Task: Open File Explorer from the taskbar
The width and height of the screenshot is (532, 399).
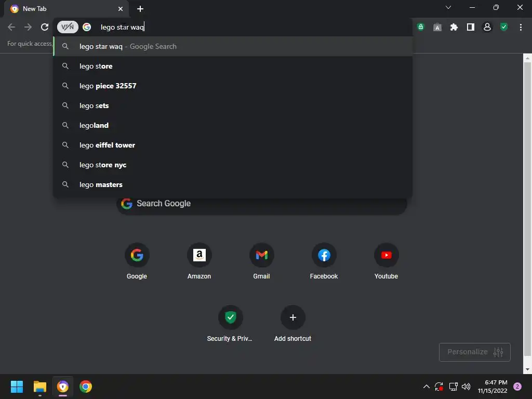Action: click(x=39, y=387)
